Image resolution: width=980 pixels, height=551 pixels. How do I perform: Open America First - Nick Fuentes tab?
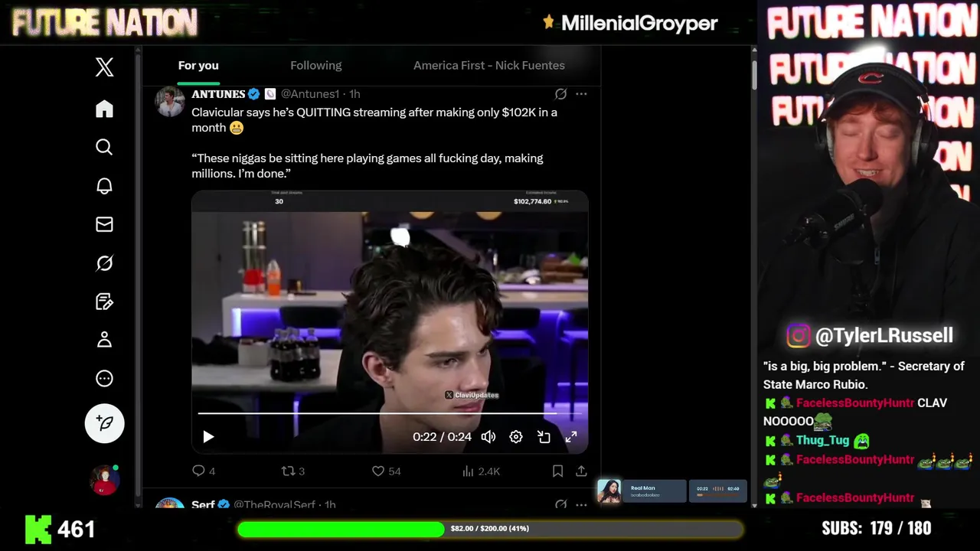(489, 66)
